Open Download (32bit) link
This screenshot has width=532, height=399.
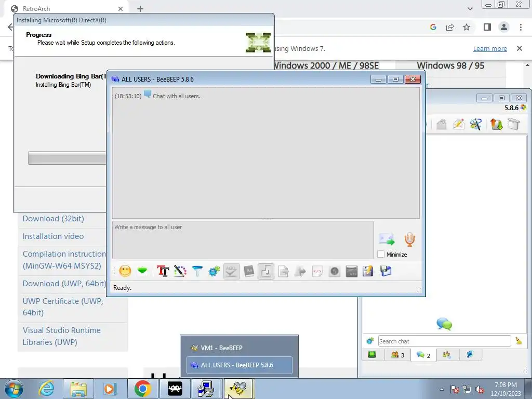pos(54,219)
